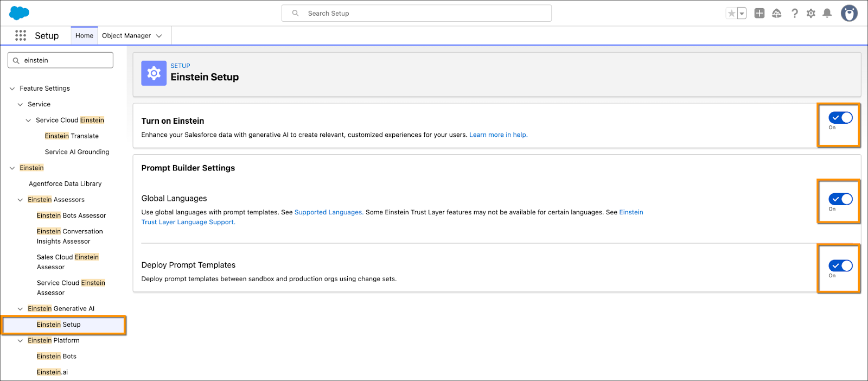Collapse the Einstein Platform node

(x=20, y=340)
